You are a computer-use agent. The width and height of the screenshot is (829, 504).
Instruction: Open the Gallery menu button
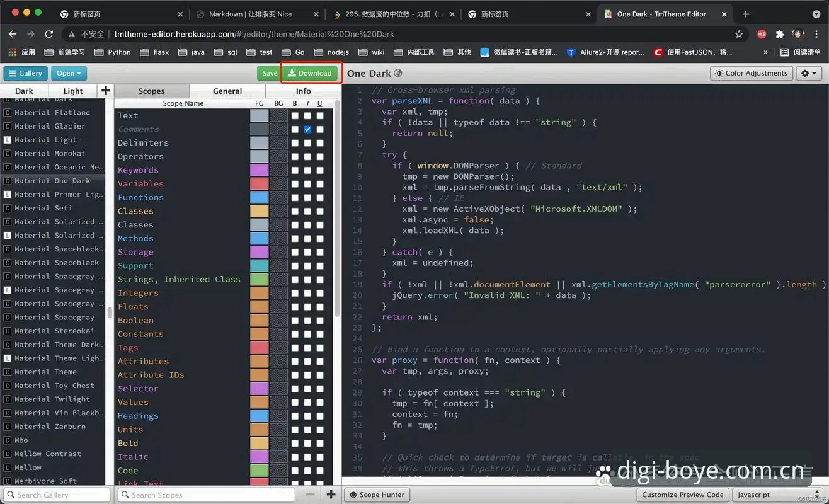tap(25, 73)
